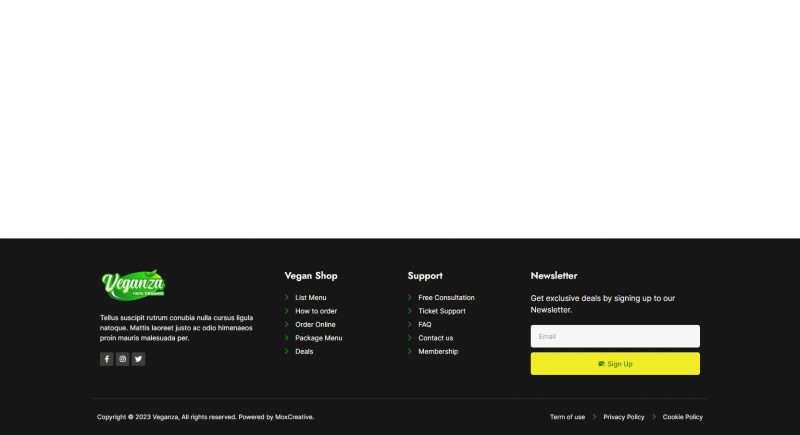800x435 pixels.
Task: Open the How to order link
Action: point(315,311)
